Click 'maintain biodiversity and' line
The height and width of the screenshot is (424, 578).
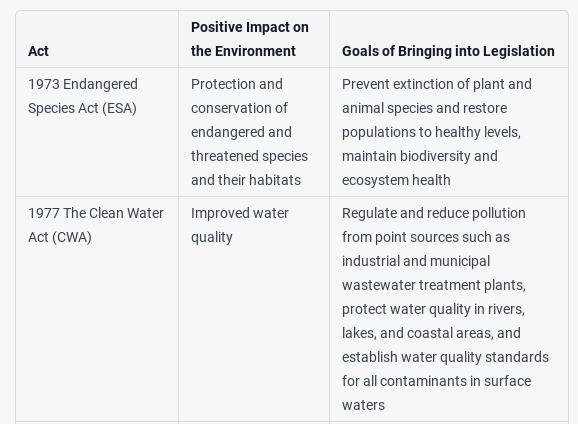click(419, 156)
